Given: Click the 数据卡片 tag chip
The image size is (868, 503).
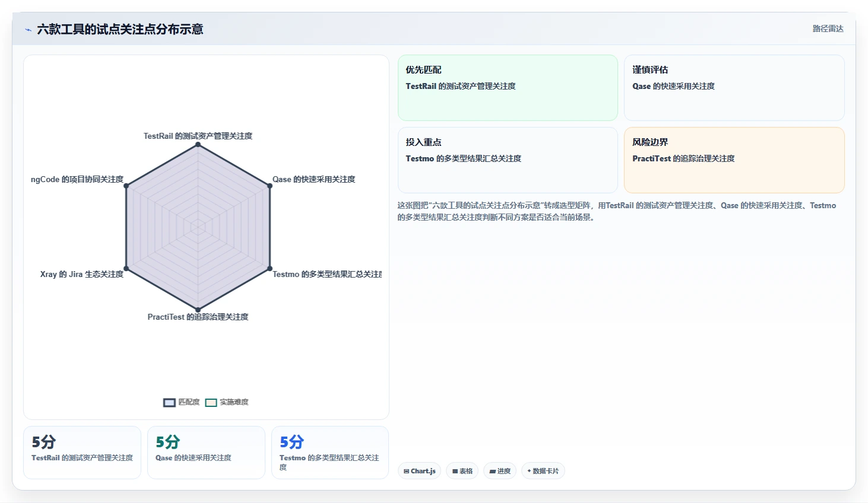Looking at the screenshot, I should (x=543, y=471).
